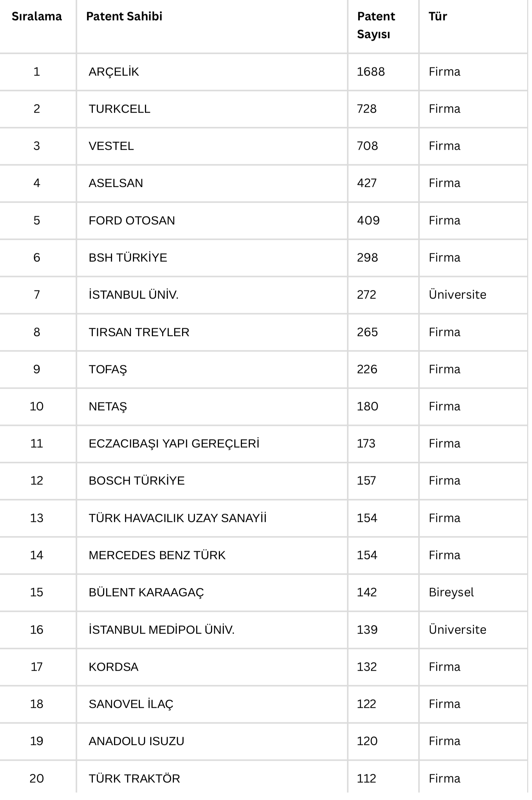This screenshot has height=800, width=532.
Task: Click the Patent Sahibi column header
Action: point(124,16)
